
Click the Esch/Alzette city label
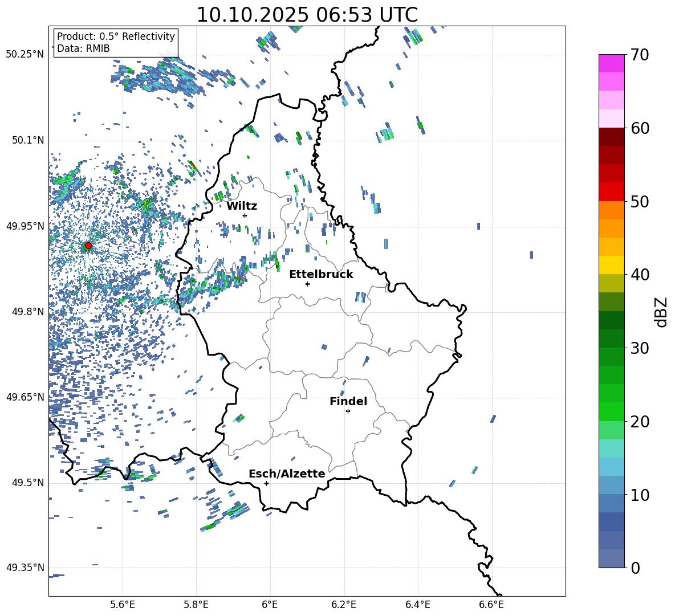(x=287, y=474)
